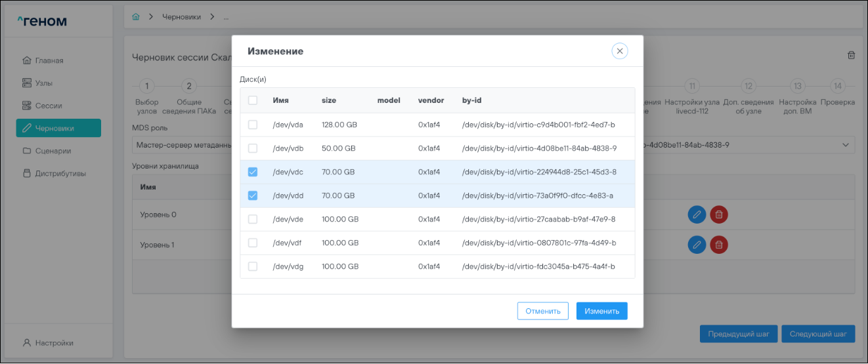Click the blue edit icon for Уровень 0
Screen dimensions: 868x364
pyautogui.click(x=697, y=214)
